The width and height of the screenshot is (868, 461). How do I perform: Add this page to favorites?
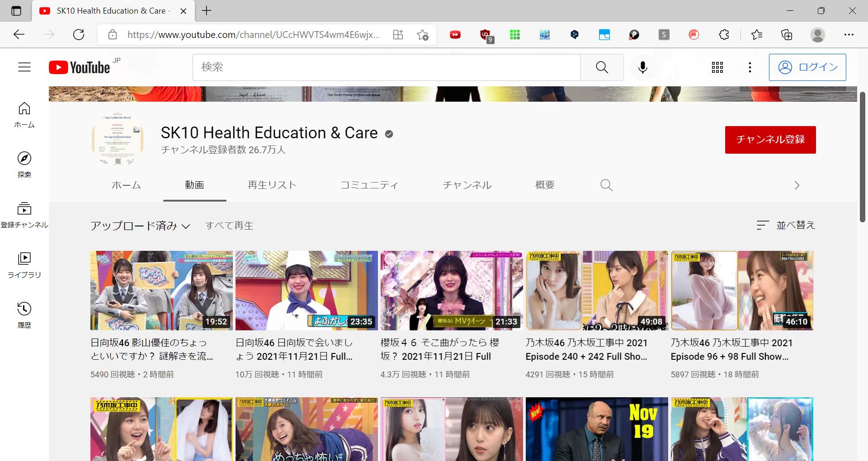coord(423,35)
